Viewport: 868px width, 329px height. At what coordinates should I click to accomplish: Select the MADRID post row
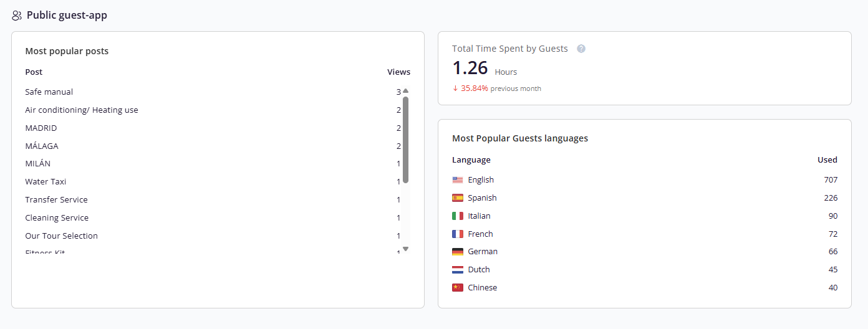pos(213,128)
